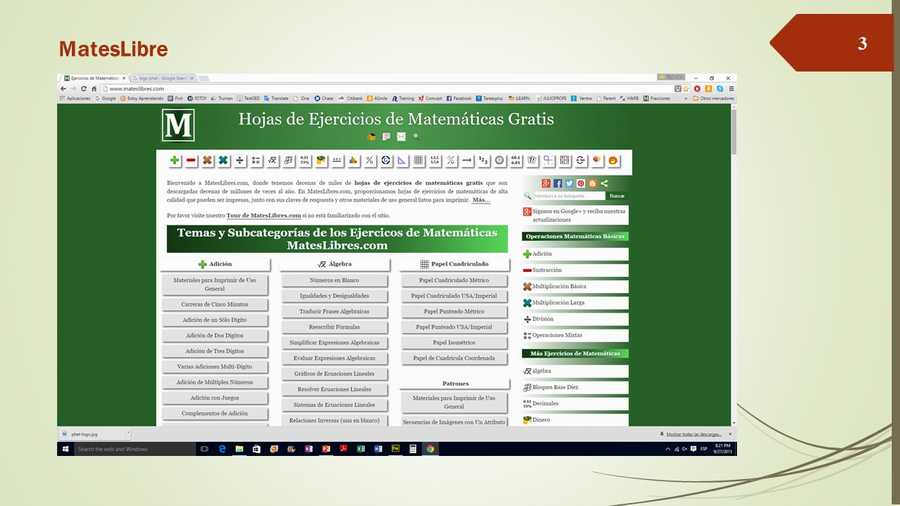Click the Buscar search button
Viewport: 900px width, 506px height.
pyautogui.click(x=617, y=196)
